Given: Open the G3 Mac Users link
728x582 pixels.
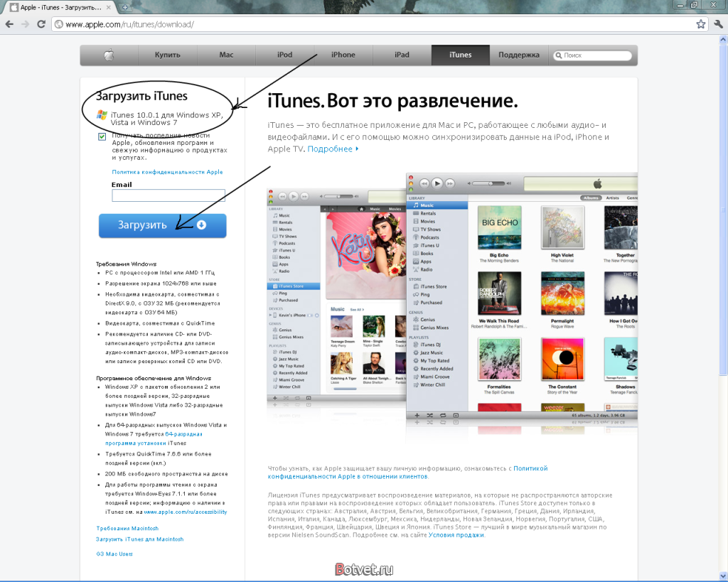Looking at the screenshot, I should (114, 554).
